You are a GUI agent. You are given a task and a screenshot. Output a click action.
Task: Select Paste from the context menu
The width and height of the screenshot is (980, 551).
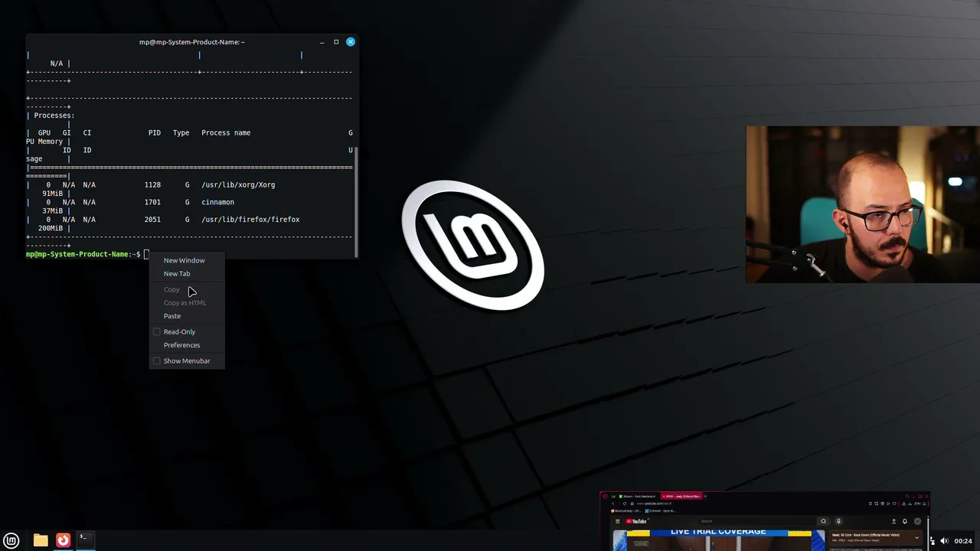pyautogui.click(x=172, y=316)
